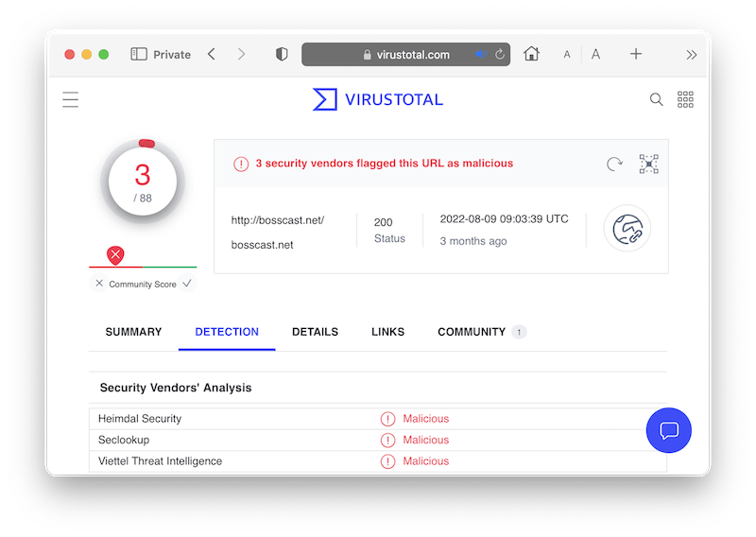The height and width of the screenshot is (537, 756).
Task: Click the virustotal.com address bar
Action: (x=406, y=54)
